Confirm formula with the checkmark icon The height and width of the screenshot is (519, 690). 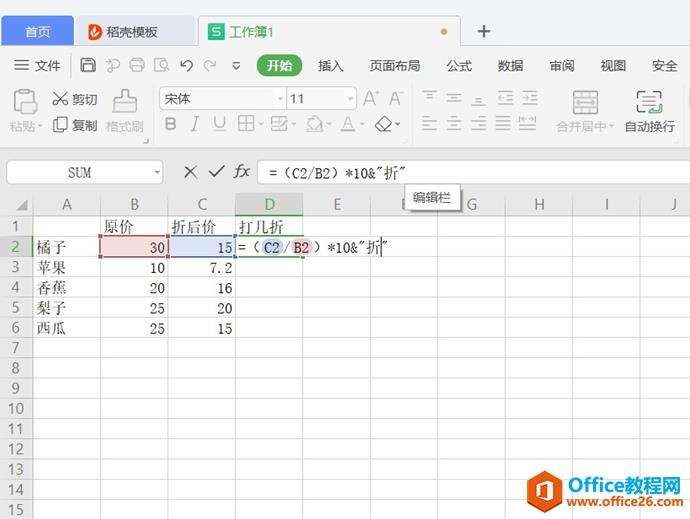(216, 172)
